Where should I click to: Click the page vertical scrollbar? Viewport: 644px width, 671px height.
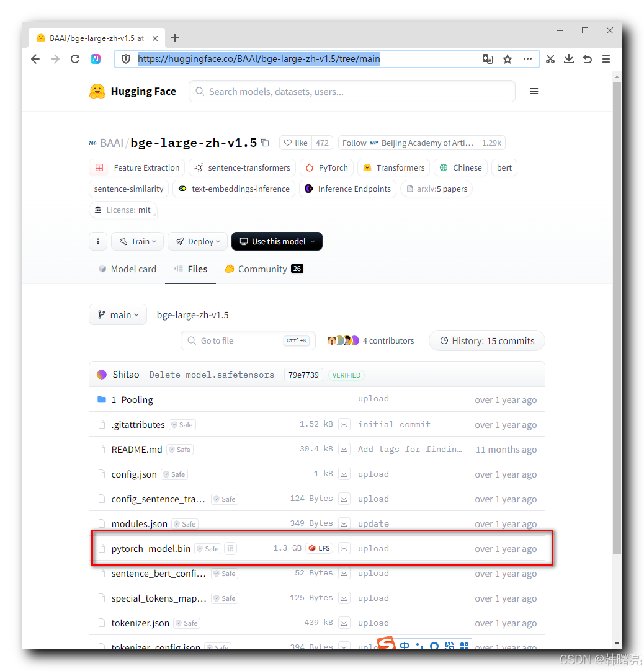617,317
